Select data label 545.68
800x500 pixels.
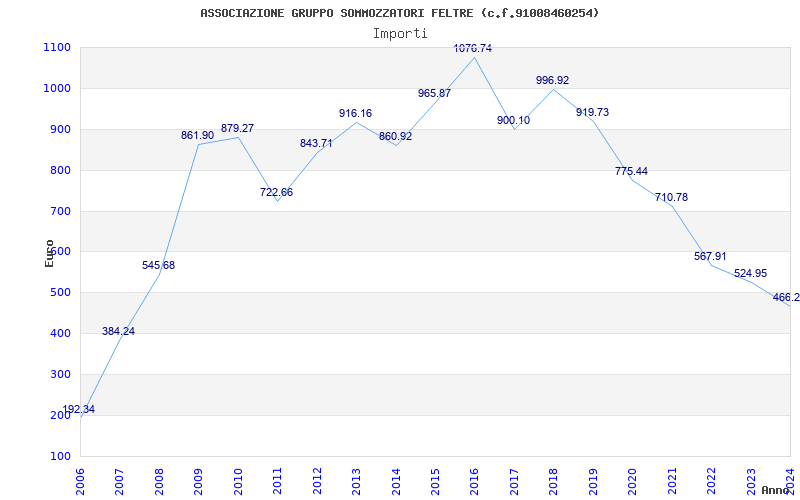click(x=158, y=265)
